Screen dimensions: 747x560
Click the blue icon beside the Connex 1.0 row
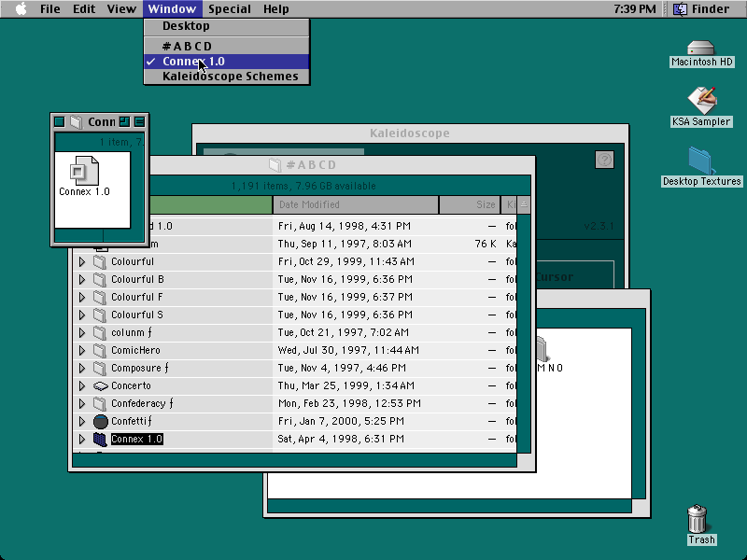pos(100,439)
